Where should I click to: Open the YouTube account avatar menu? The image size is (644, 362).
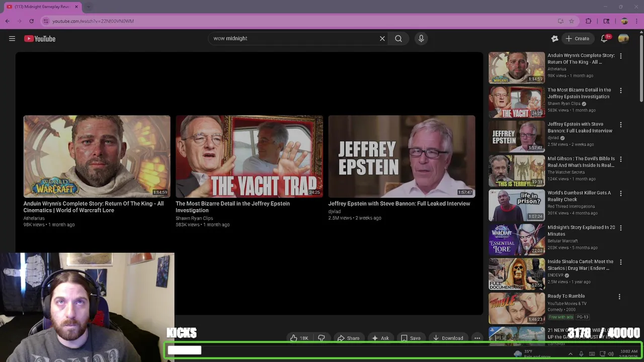pyautogui.click(x=623, y=39)
